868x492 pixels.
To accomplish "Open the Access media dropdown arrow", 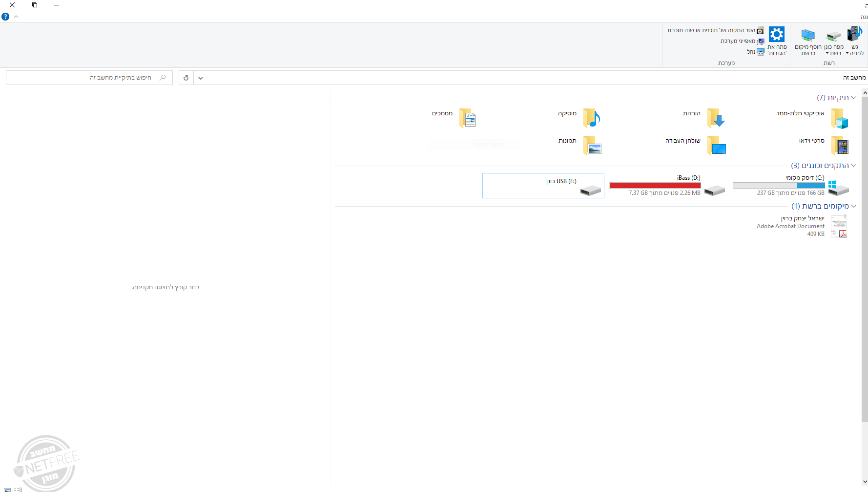I will 847,54.
